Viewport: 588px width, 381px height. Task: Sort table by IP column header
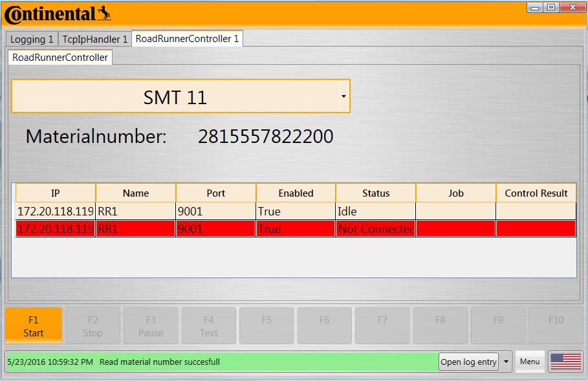pos(56,193)
